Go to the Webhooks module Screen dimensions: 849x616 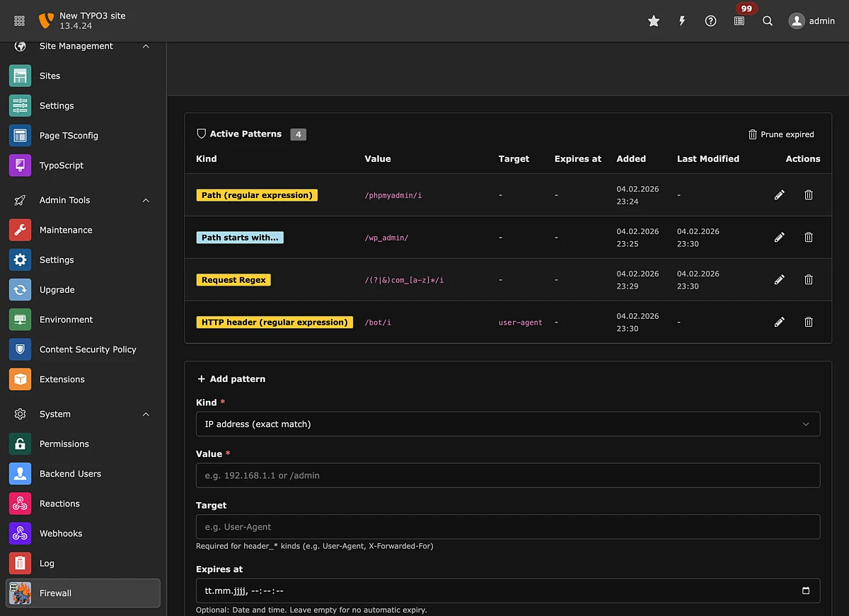(x=61, y=533)
